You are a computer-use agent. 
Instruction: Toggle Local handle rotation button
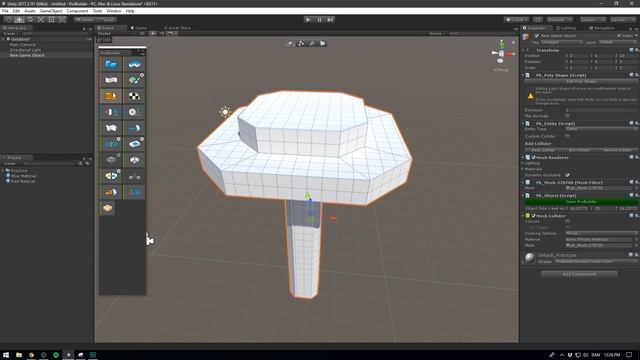point(107,20)
